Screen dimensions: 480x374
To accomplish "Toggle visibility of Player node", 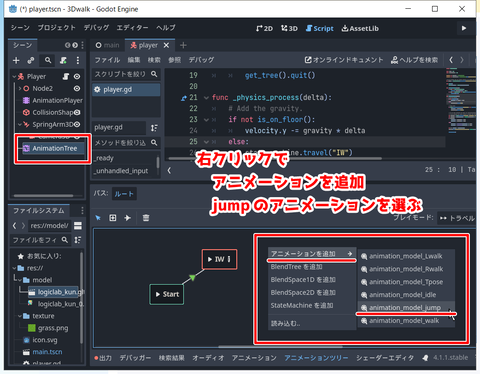I will point(77,76).
